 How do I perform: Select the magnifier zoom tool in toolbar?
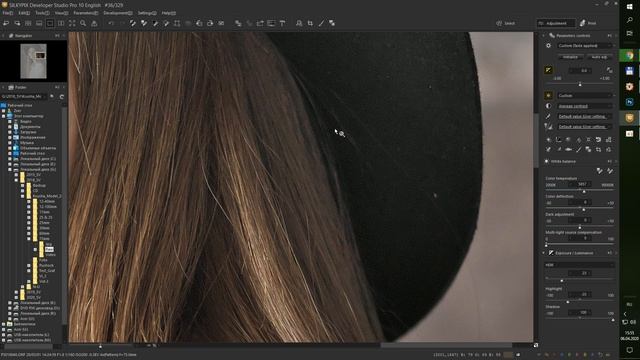coord(83,23)
